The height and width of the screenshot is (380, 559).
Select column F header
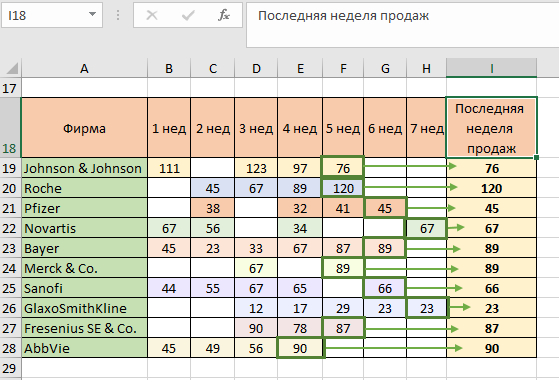point(343,68)
